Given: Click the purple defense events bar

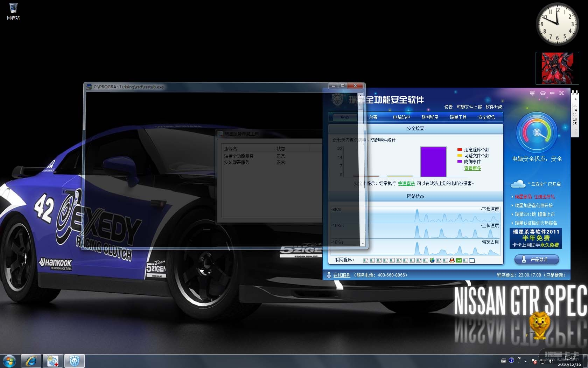Looking at the screenshot, I should 433,162.
